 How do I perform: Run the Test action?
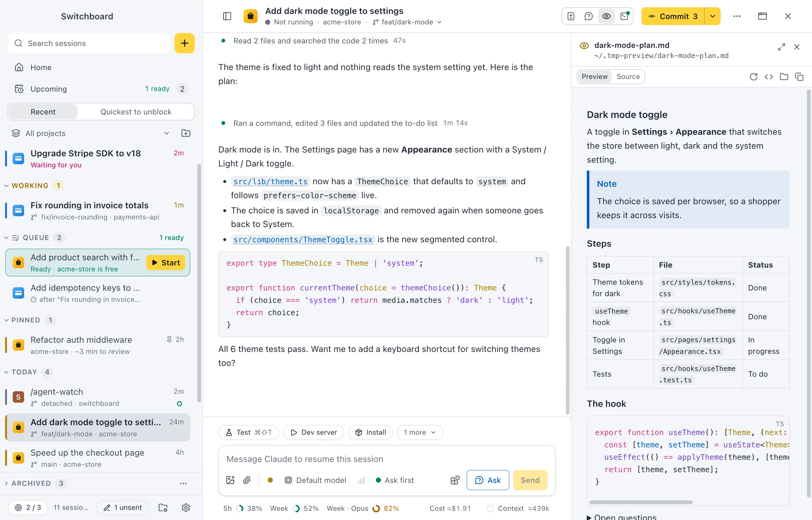[249, 432]
